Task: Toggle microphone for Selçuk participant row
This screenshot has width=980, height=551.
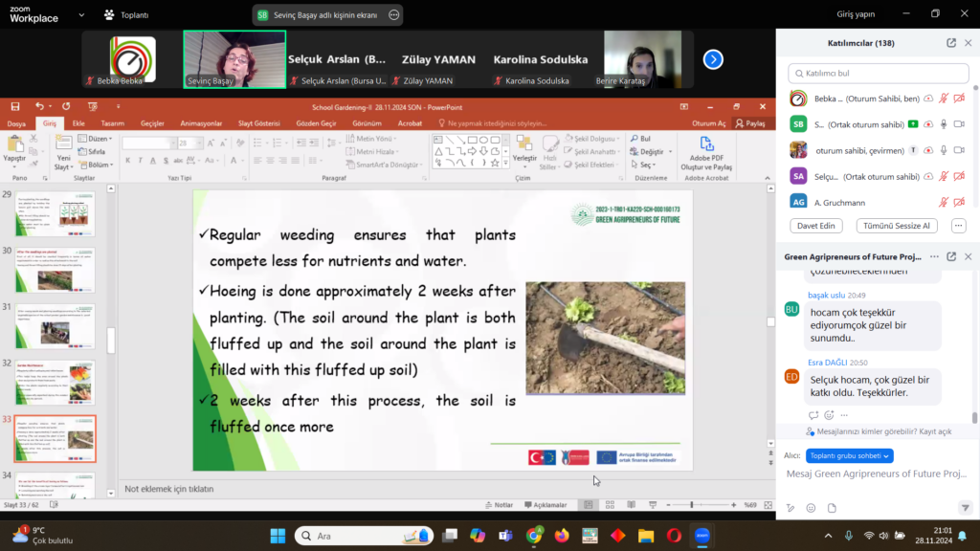Action: (x=944, y=176)
